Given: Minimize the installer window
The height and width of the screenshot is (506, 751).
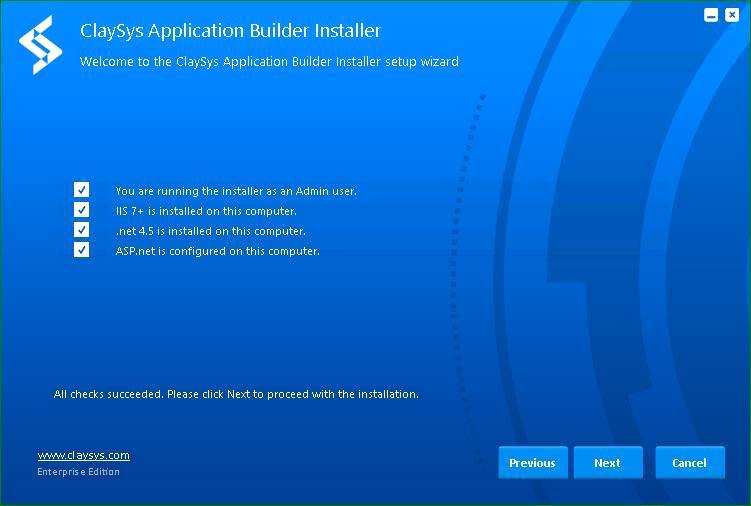Looking at the screenshot, I should (x=711, y=15).
